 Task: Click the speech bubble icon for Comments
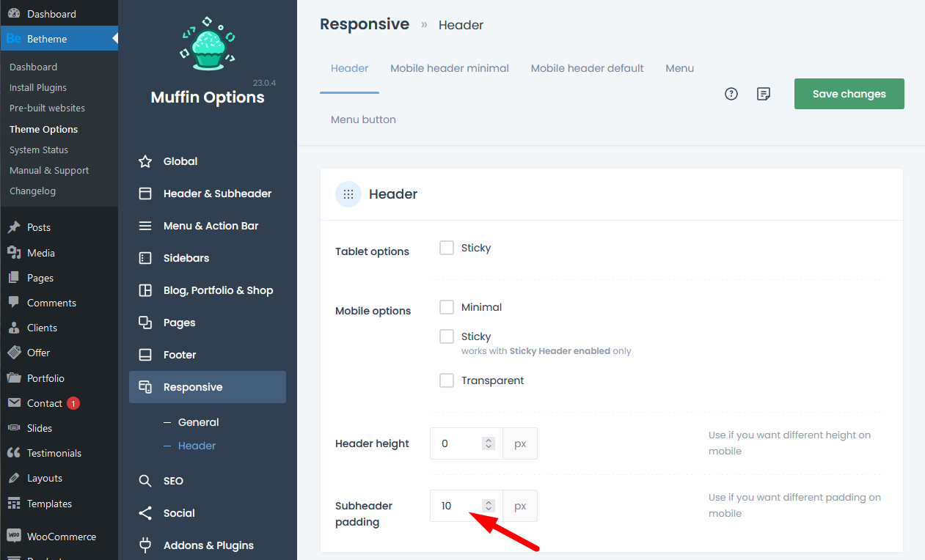pyautogui.click(x=14, y=303)
